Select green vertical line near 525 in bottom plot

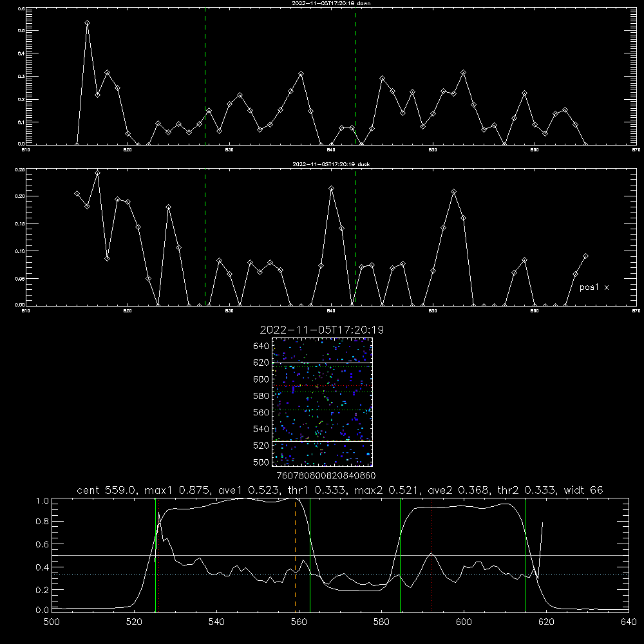[155, 555]
